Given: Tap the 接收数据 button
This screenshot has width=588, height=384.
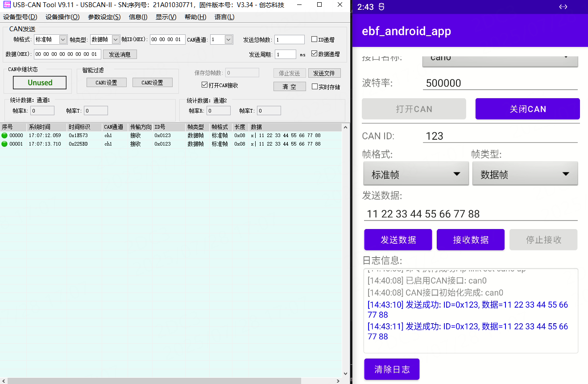Looking at the screenshot, I should coord(471,240).
